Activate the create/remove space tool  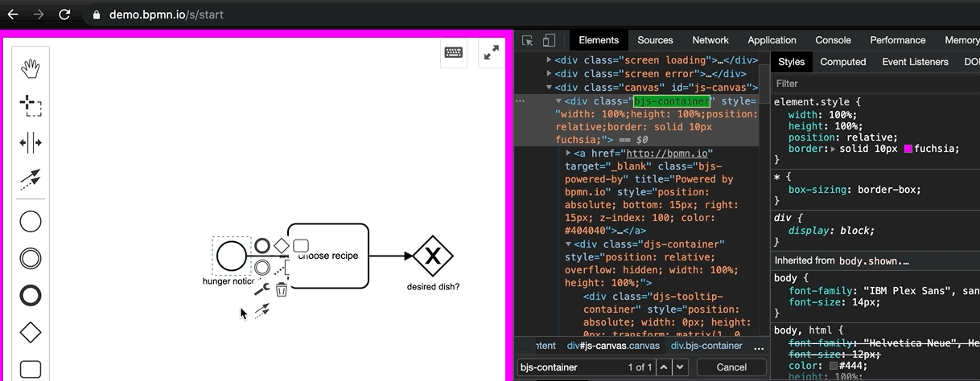point(31,143)
